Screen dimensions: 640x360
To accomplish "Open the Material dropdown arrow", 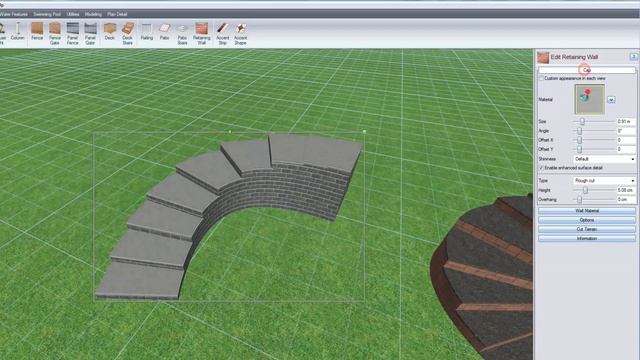I will click(x=611, y=100).
